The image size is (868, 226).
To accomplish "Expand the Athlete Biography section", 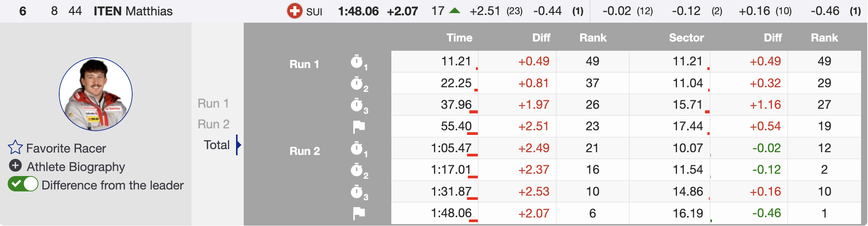I will click(76, 167).
